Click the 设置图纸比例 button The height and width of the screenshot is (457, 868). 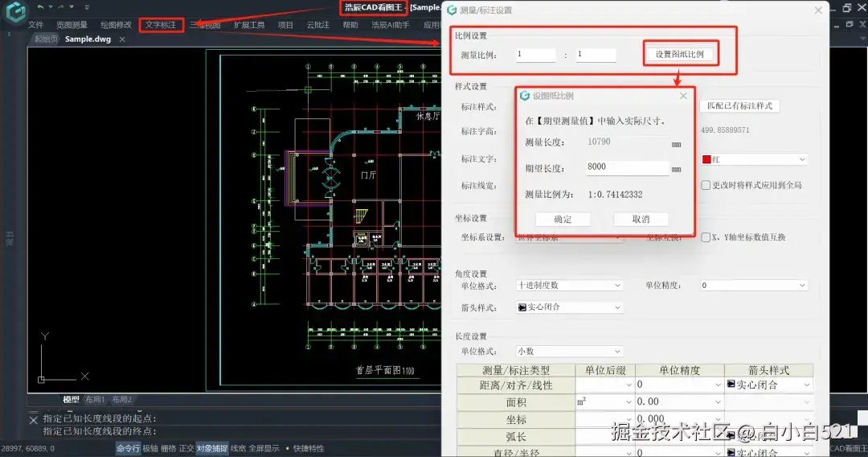(680, 54)
